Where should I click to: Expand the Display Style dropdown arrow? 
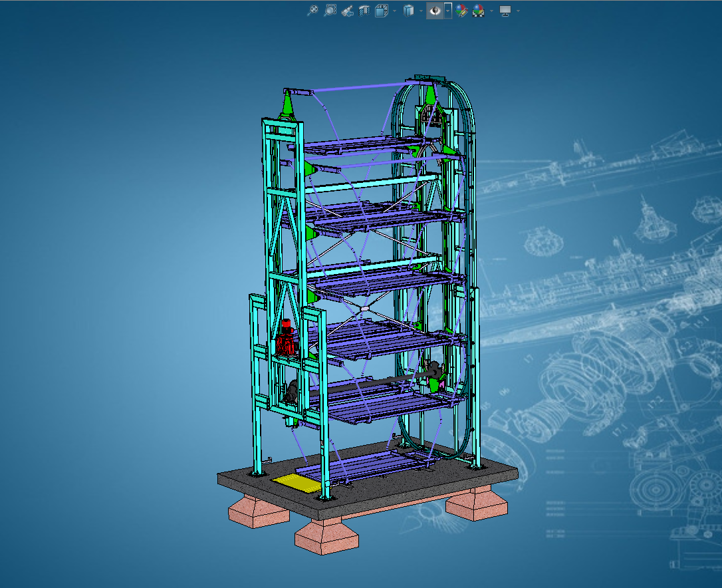[x=421, y=11]
